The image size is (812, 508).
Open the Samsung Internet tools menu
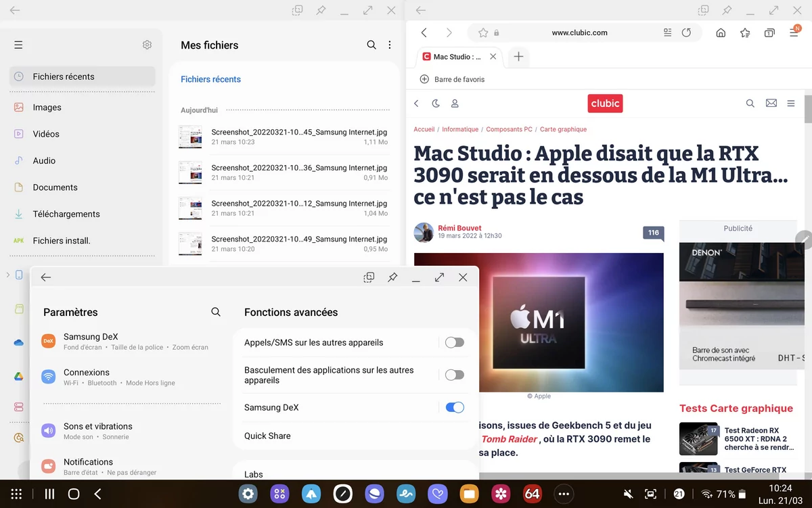point(794,32)
